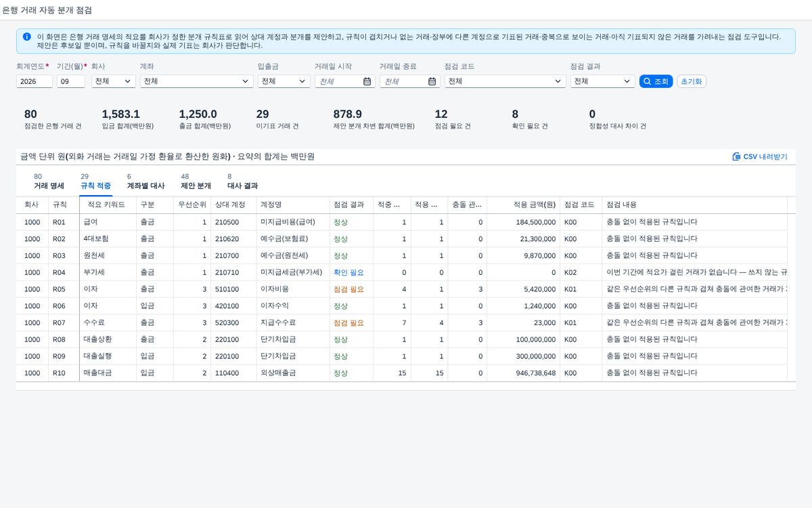Screen dimensions: 812x508
Task: Edit the 회계연도 field showing 2026
Action: coord(35,81)
